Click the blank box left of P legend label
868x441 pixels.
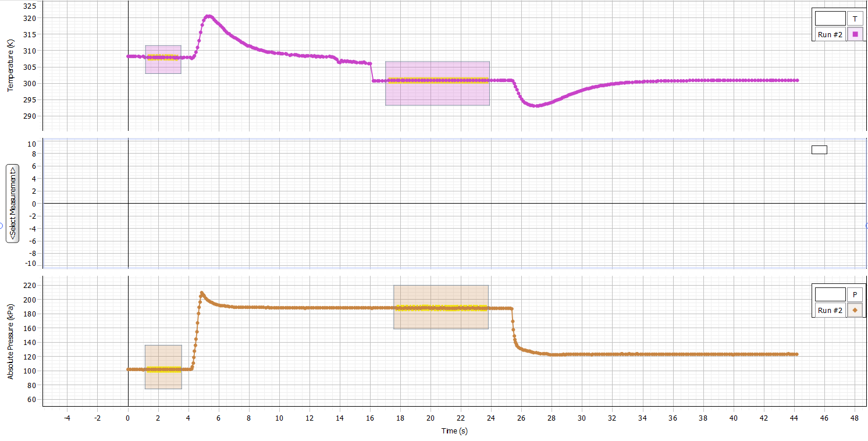(x=830, y=294)
